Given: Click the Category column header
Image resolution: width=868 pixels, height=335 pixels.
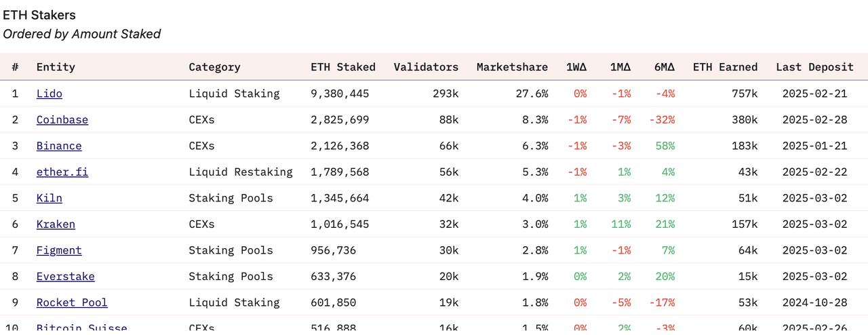Looking at the screenshot, I should (214, 67).
